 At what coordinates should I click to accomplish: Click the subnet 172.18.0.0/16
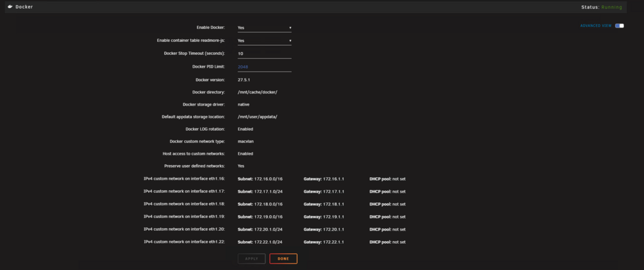click(x=268, y=204)
